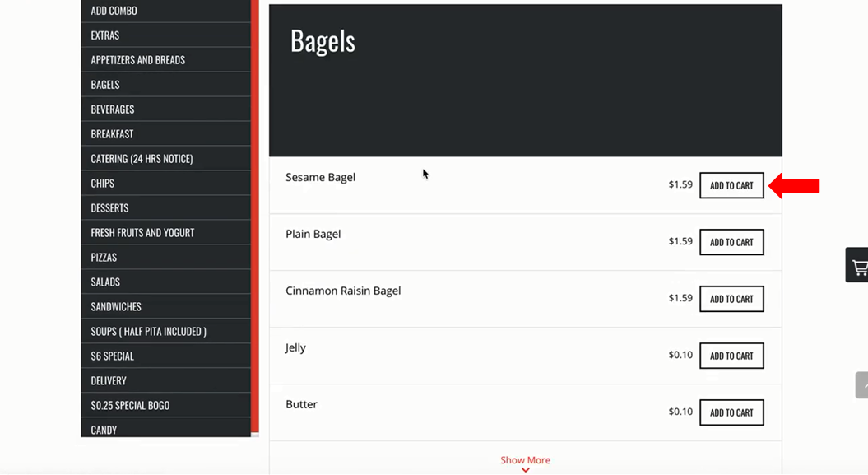Choose Catering (24 Hrs Notice) category
868x475 pixels.
tap(165, 158)
